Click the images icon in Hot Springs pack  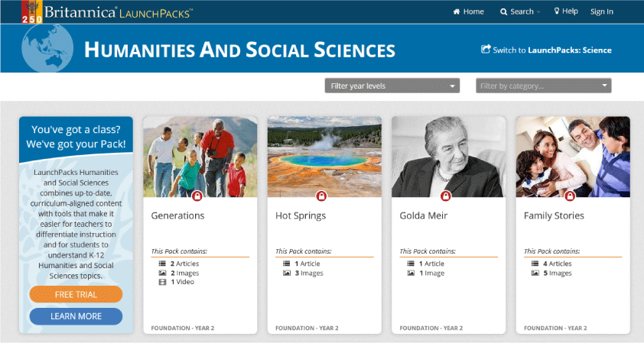[286, 273]
